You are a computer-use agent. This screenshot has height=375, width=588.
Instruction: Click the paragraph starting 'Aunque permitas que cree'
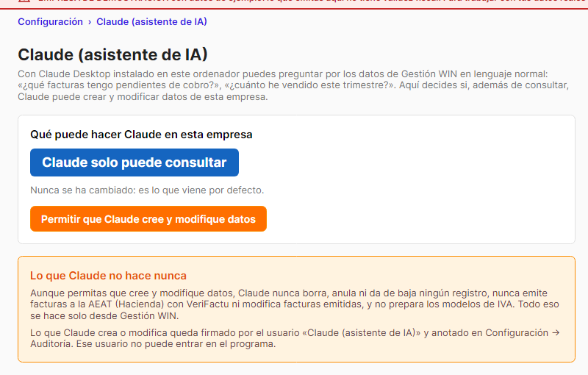tap(295, 304)
